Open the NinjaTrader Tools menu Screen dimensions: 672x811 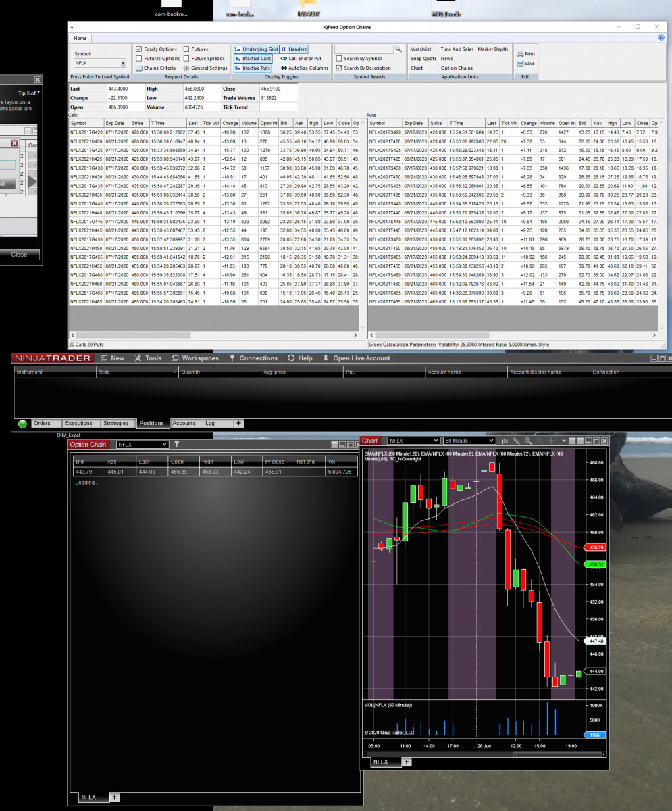tap(148, 358)
